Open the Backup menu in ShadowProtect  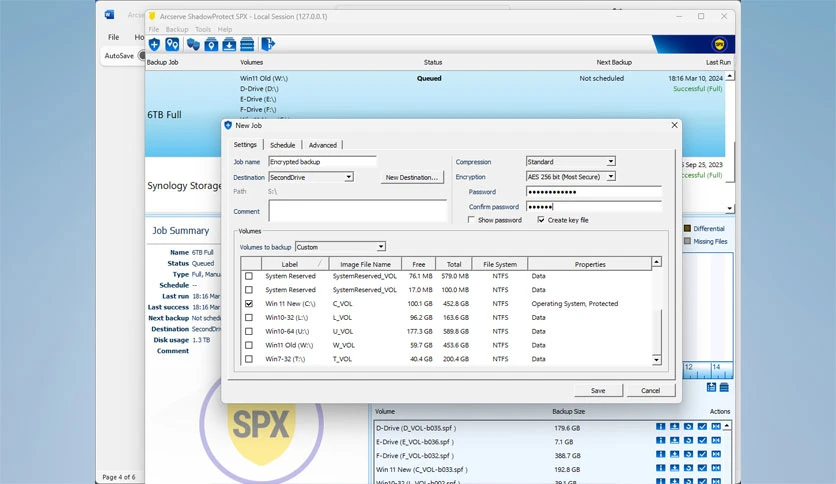(176, 29)
